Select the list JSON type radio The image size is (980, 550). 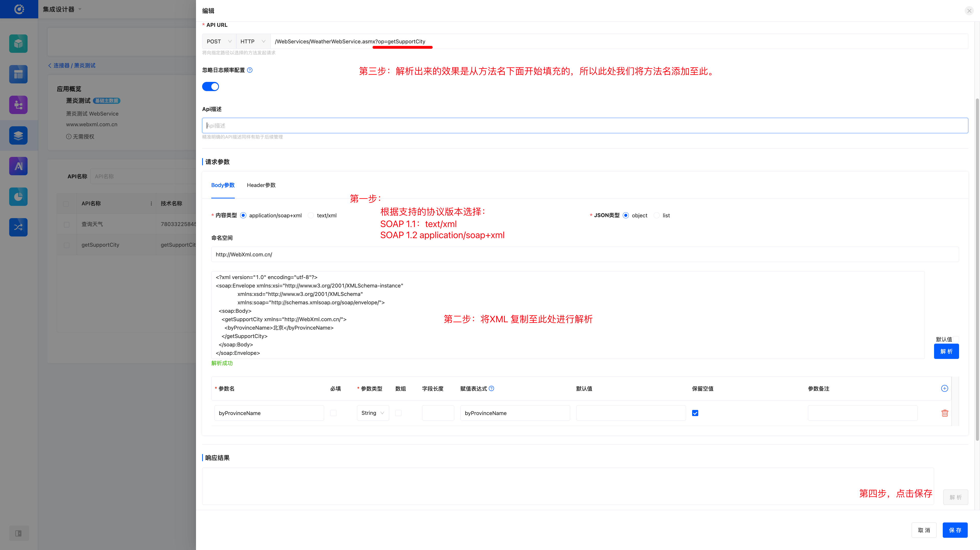656,215
